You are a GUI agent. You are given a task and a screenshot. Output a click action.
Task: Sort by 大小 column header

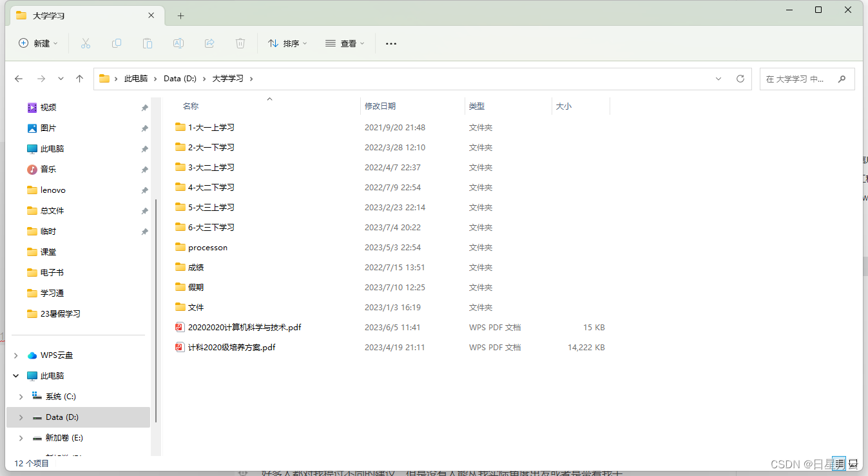(x=564, y=106)
